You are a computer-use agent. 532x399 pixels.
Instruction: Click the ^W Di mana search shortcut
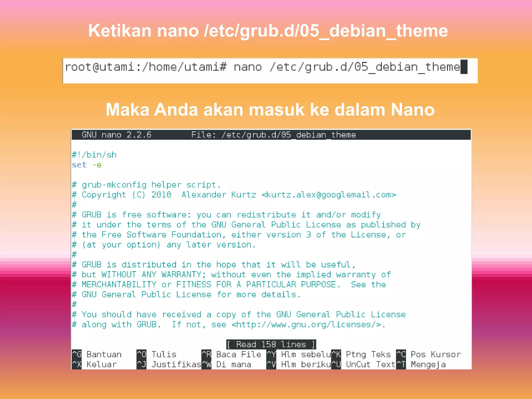227,364
